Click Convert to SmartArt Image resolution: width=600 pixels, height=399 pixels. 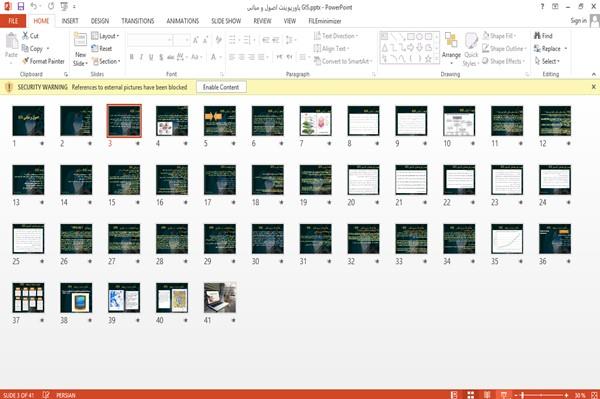pos(343,61)
